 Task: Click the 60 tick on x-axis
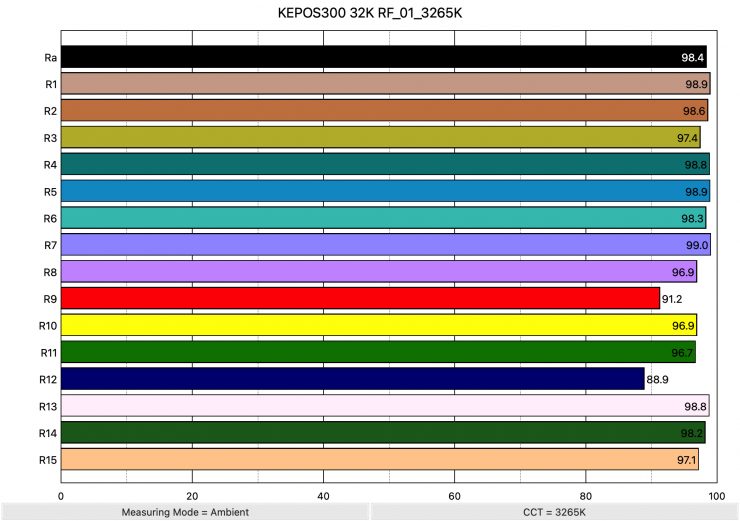[455, 494]
